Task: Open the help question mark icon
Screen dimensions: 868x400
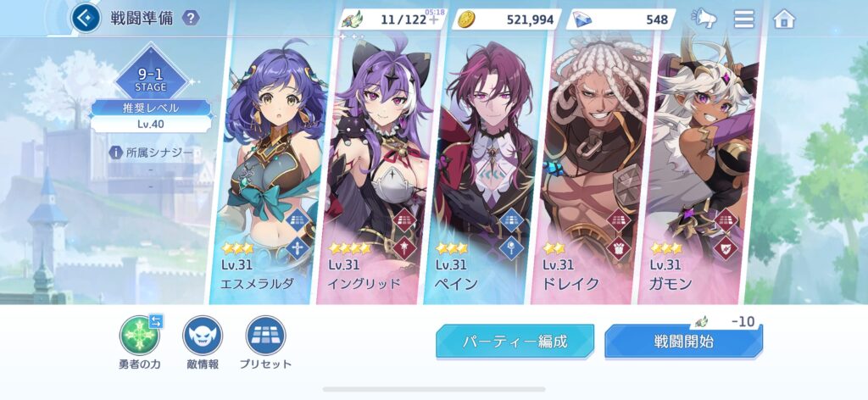Action: (x=191, y=19)
